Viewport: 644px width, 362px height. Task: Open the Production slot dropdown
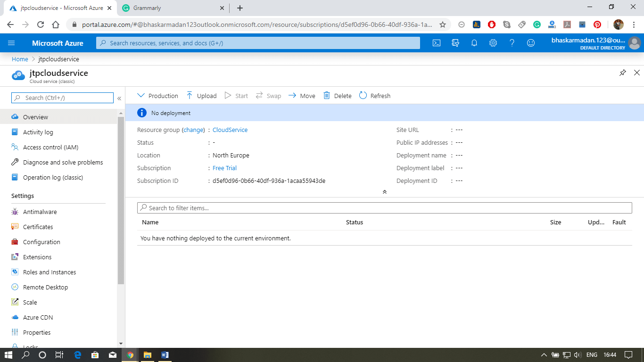[x=157, y=96]
